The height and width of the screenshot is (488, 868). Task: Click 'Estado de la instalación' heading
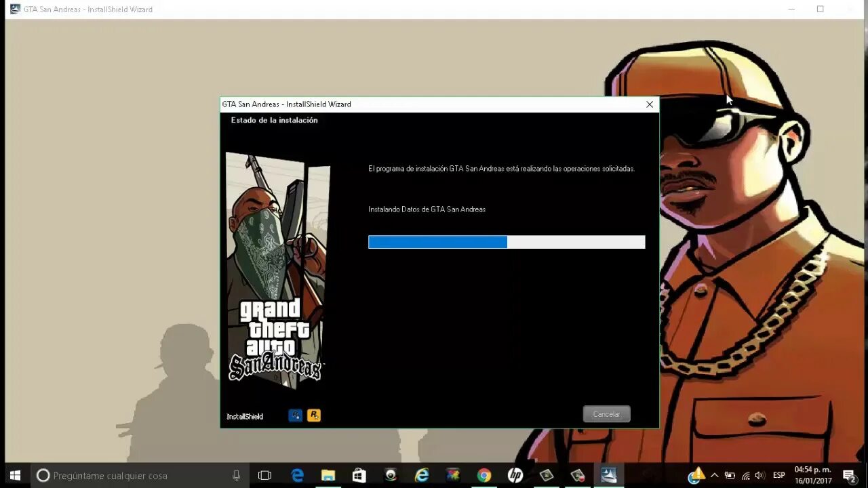(274, 120)
